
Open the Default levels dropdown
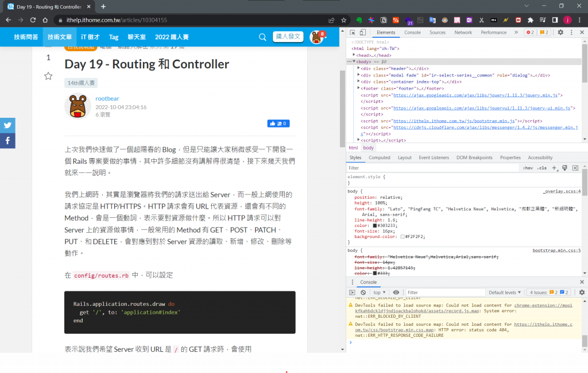click(x=504, y=293)
